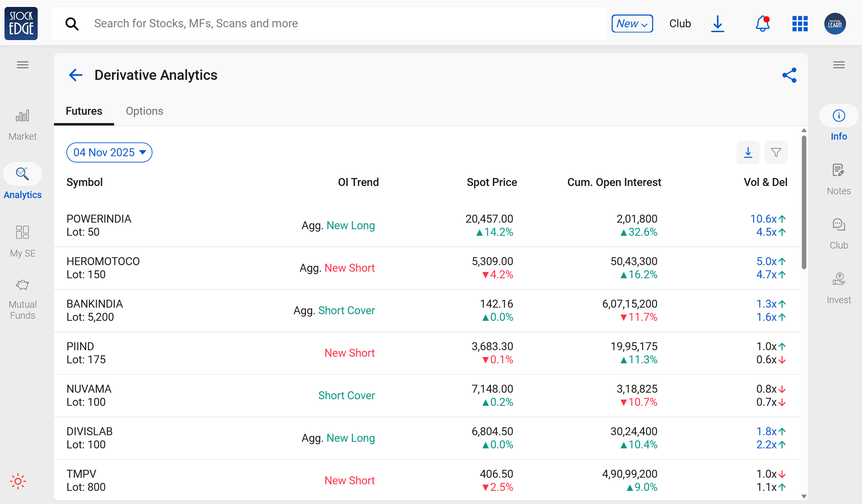The height and width of the screenshot is (504, 862).
Task: Download the futures table data
Action: (x=748, y=152)
